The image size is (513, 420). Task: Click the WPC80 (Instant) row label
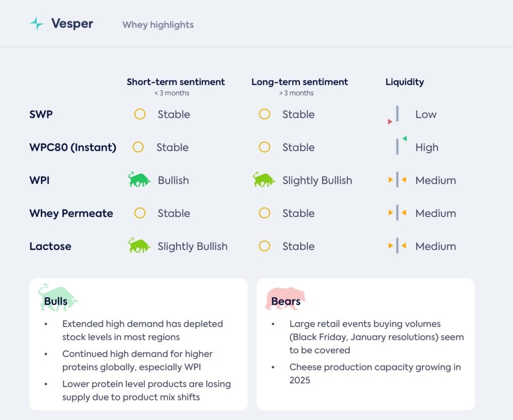tap(73, 147)
